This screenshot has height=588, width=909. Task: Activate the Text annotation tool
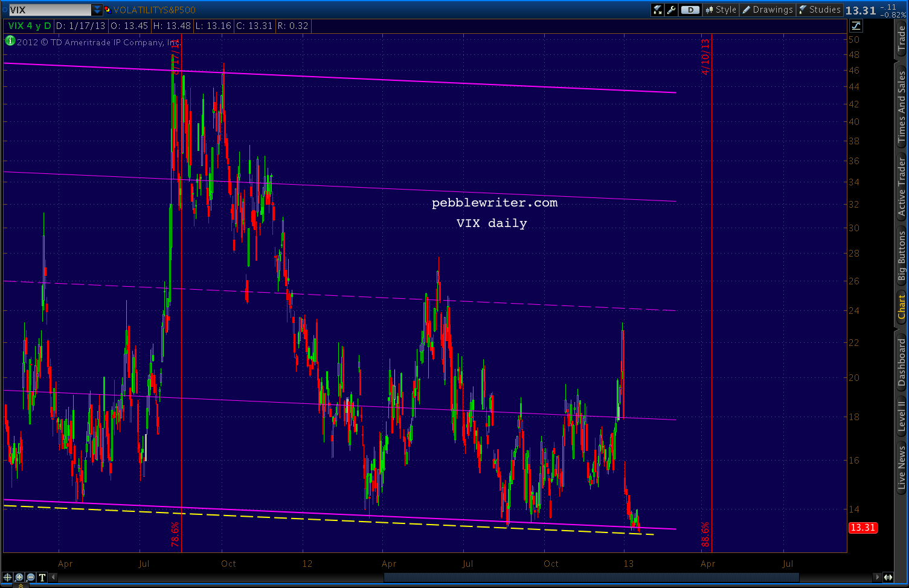coord(42,577)
